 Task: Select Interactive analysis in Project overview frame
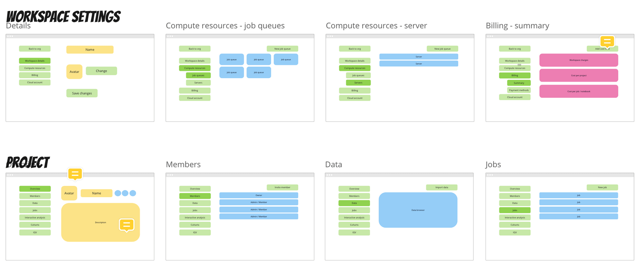[x=35, y=218]
